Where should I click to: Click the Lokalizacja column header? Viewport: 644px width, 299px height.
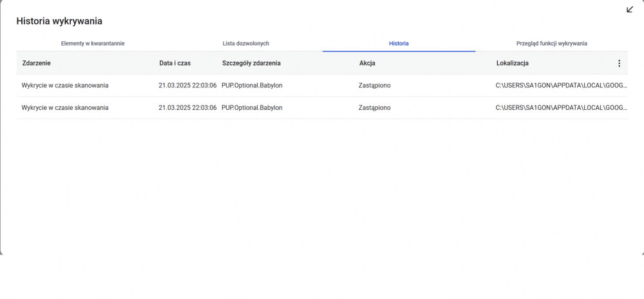pos(513,64)
